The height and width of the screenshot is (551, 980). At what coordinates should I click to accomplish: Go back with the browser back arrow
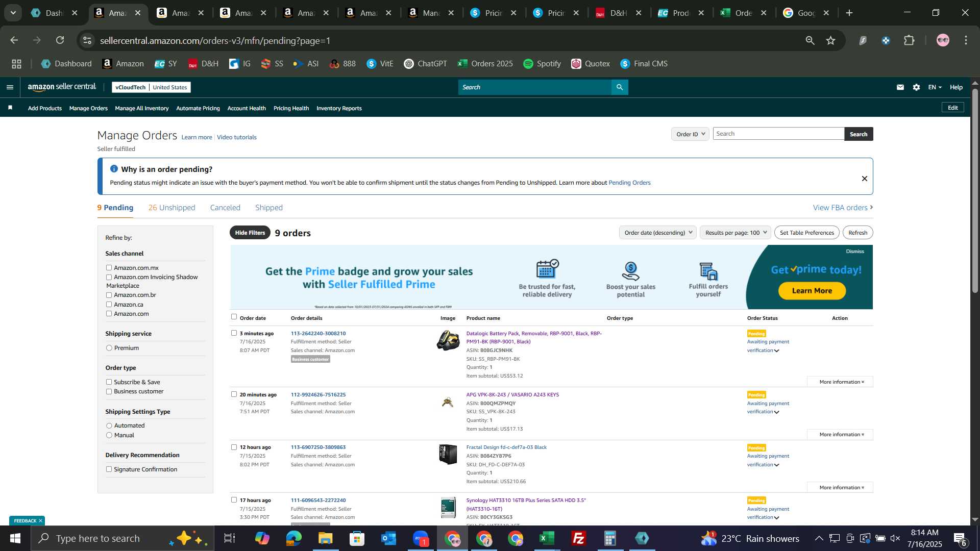14,40
